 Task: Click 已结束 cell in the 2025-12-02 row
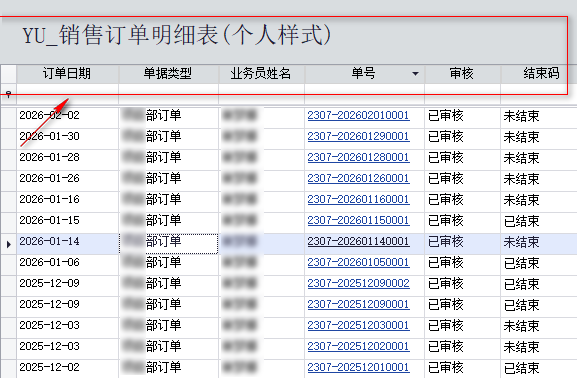pos(539,368)
